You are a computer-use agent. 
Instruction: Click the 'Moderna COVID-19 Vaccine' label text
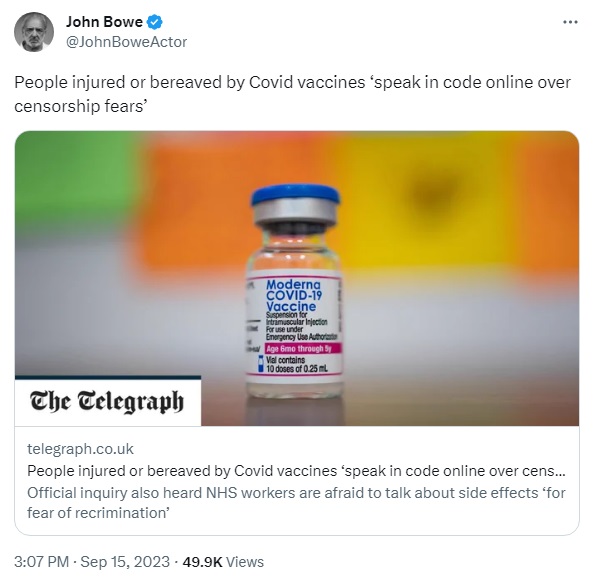pyautogui.click(x=294, y=295)
